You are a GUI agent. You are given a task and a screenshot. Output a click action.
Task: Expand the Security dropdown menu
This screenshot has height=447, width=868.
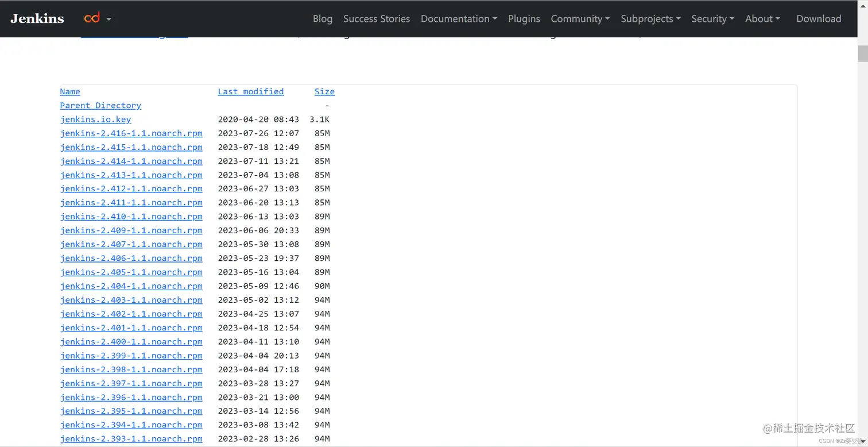pyautogui.click(x=713, y=18)
